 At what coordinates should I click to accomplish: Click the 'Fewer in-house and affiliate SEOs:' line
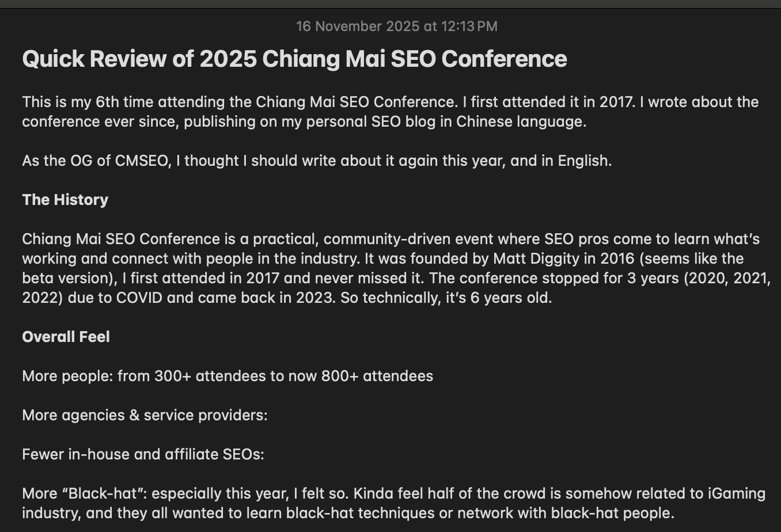(x=143, y=454)
